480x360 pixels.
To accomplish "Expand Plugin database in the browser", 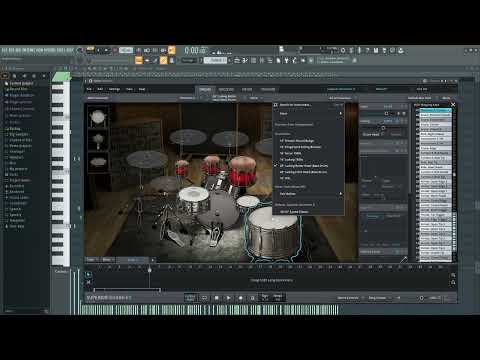I will [21, 95].
